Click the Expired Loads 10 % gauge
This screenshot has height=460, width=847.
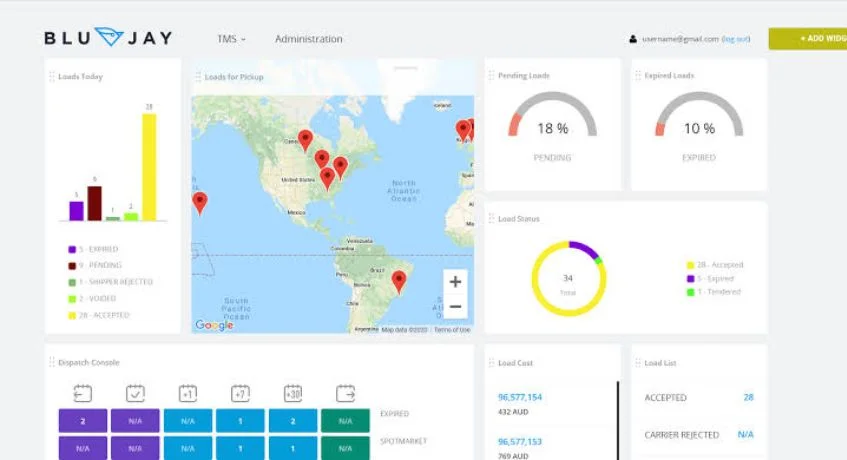point(699,114)
